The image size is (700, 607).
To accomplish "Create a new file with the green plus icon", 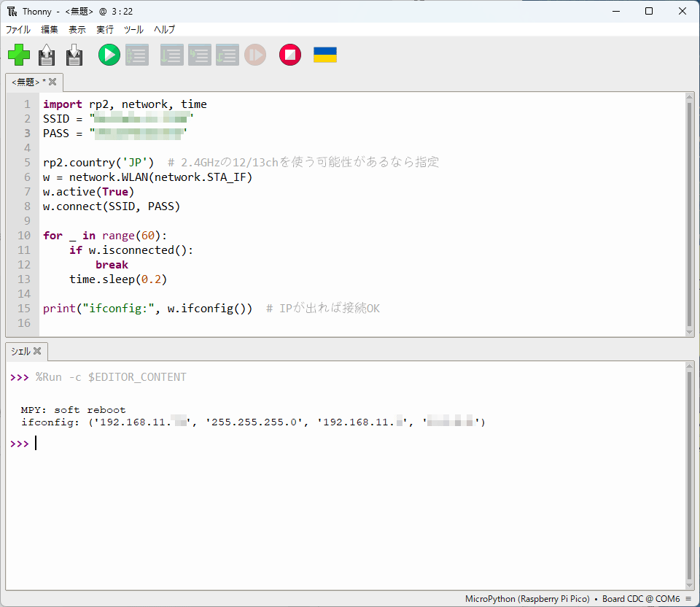I will click(19, 55).
